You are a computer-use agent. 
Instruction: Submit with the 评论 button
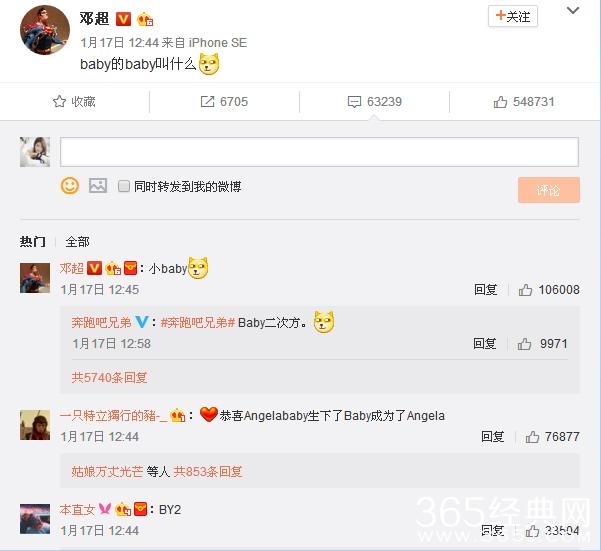[x=549, y=190]
